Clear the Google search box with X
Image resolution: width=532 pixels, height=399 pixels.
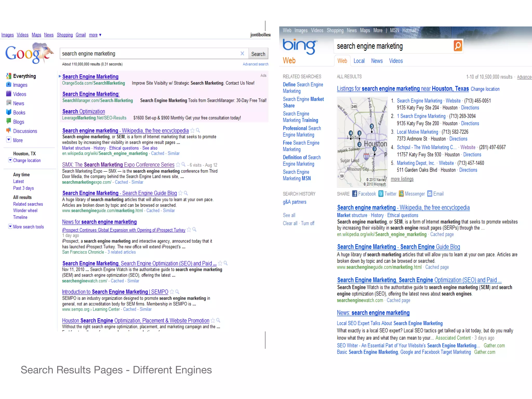tap(242, 54)
